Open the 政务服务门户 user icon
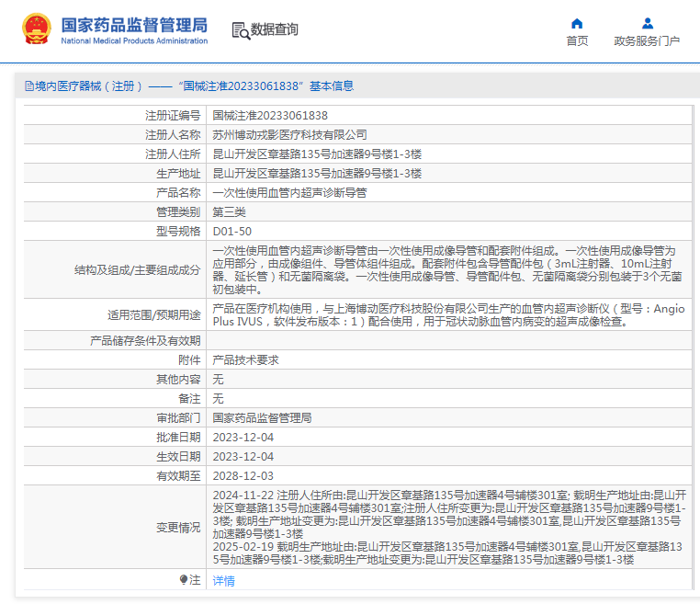 point(648,23)
